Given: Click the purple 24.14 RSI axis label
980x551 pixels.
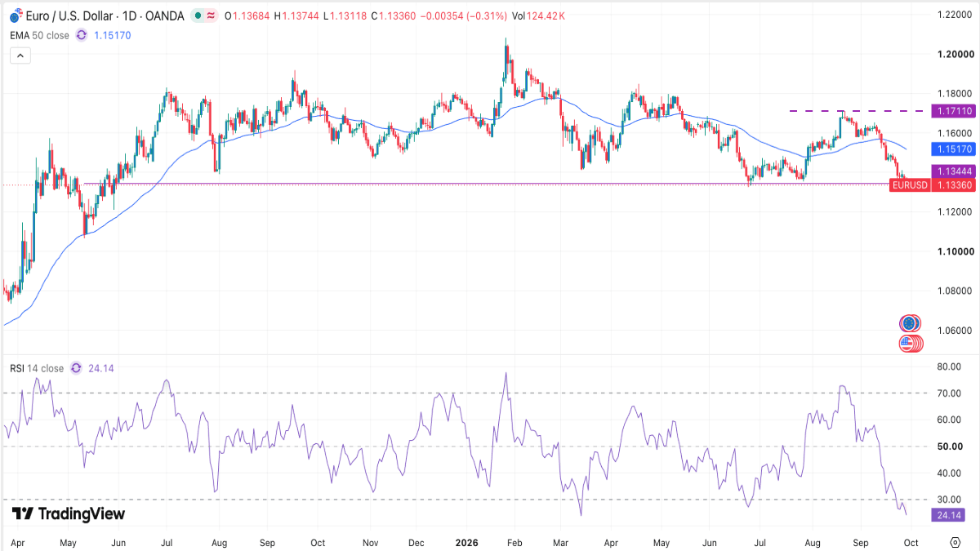Looking at the screenshot, I should [x=947, y=515].
